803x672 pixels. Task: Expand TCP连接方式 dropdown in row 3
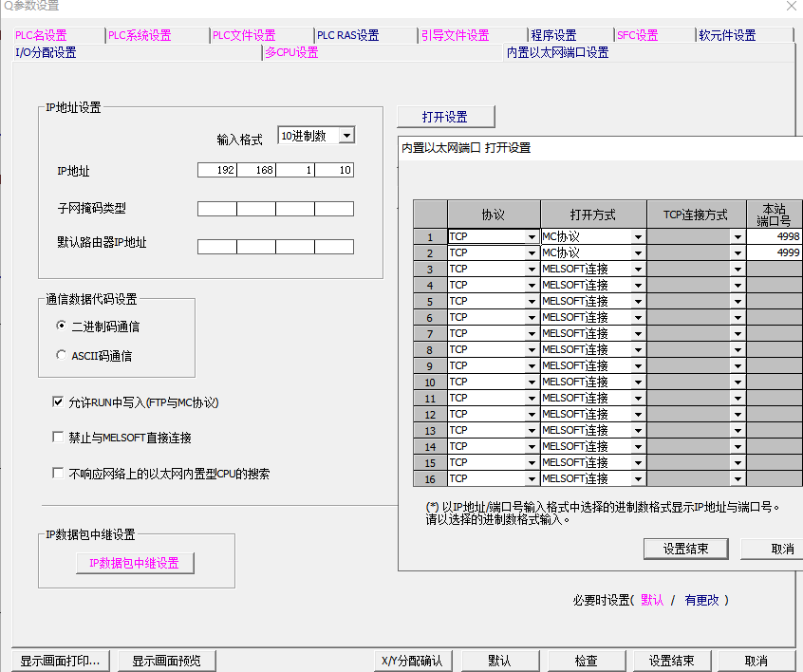coord(738,270)
